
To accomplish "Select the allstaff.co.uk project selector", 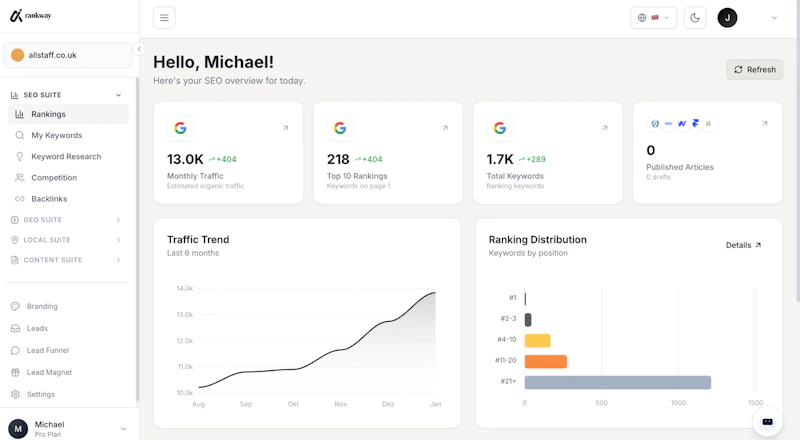I will pyautogui.click(x=68, y=55).
